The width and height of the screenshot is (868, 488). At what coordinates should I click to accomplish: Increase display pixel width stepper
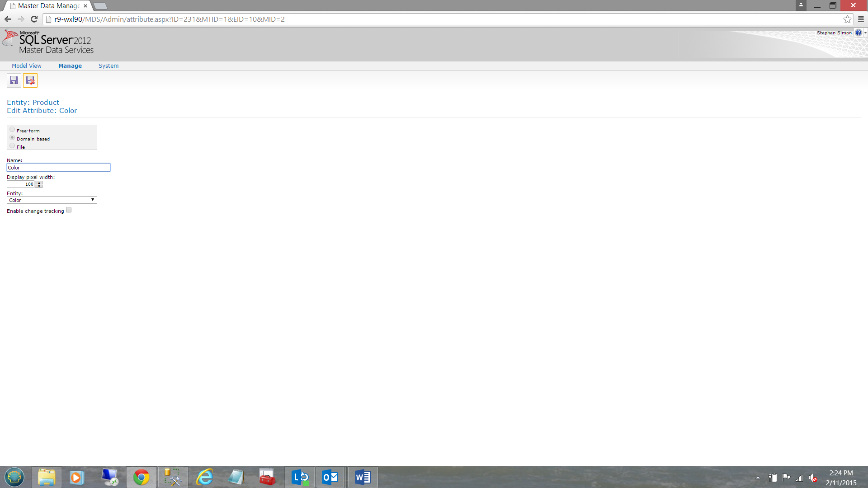(39, 183)
